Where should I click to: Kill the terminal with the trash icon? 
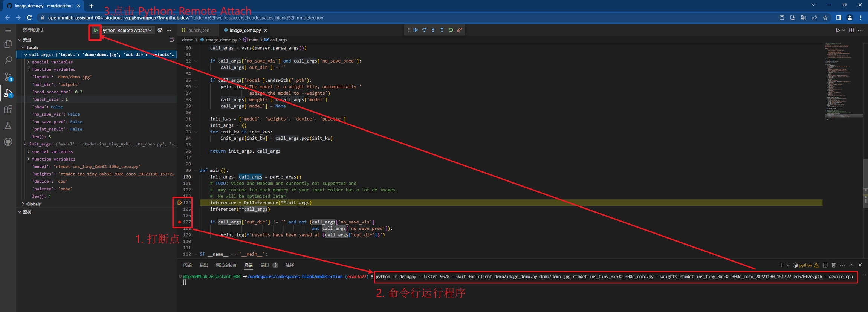click(x=833, y=265)
